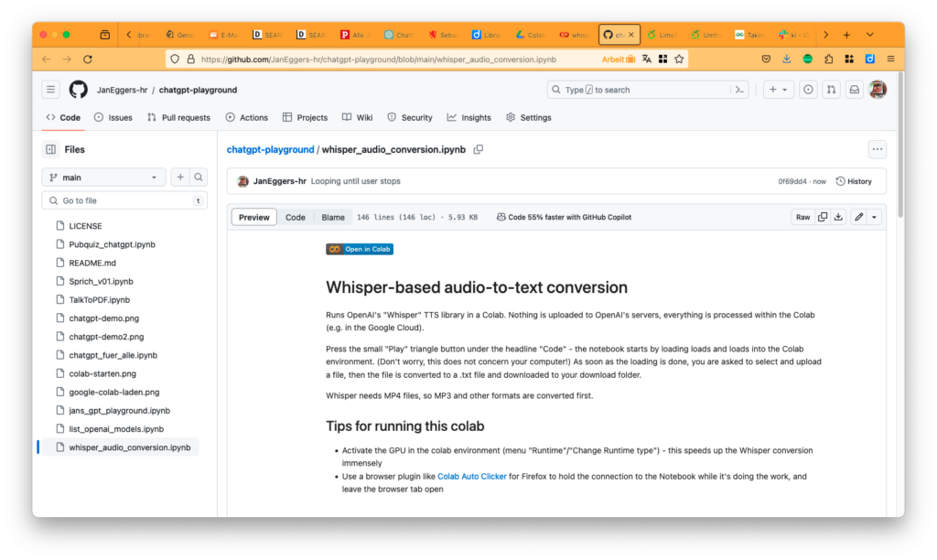The height and width of the screenshot is (560, 937).
Task: Open the command palette icon
Action: click(739, 90)
